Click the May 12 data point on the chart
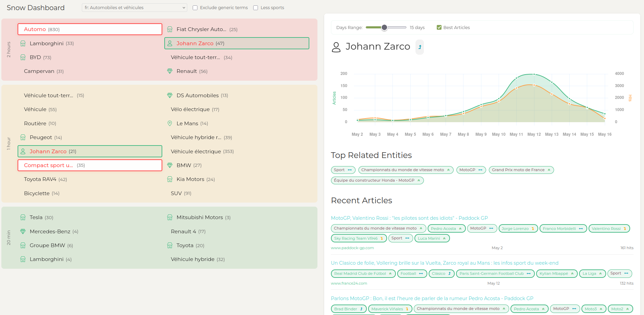 [x=534, y=74]
